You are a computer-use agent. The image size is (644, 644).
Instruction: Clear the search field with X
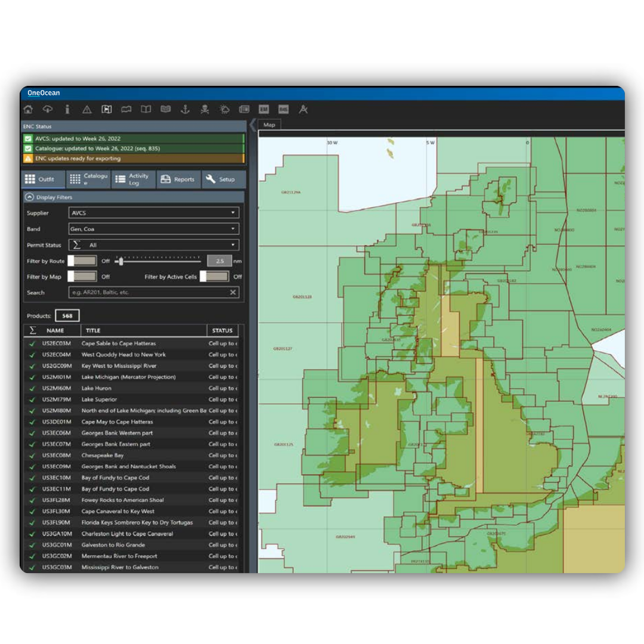point(233,292)
